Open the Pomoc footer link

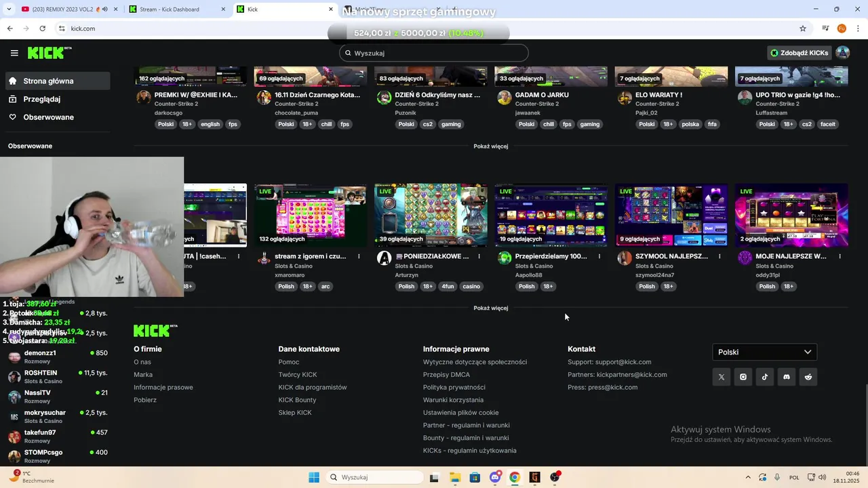point(288,362)
